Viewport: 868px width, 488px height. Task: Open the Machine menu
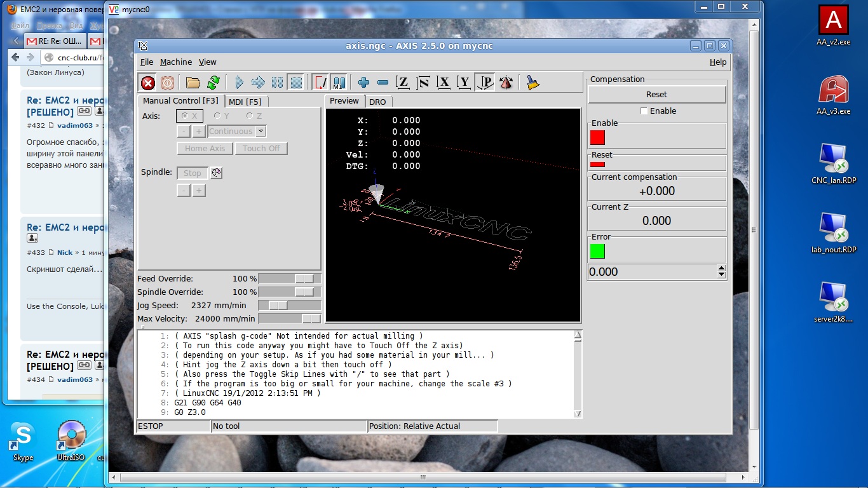tap(176, 62)
